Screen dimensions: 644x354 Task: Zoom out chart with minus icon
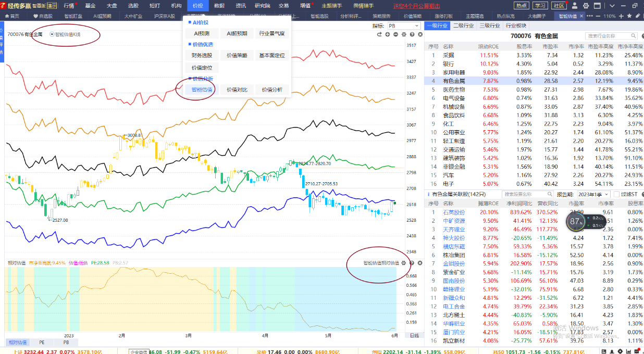pyautogui.click(x=396, y=34)
